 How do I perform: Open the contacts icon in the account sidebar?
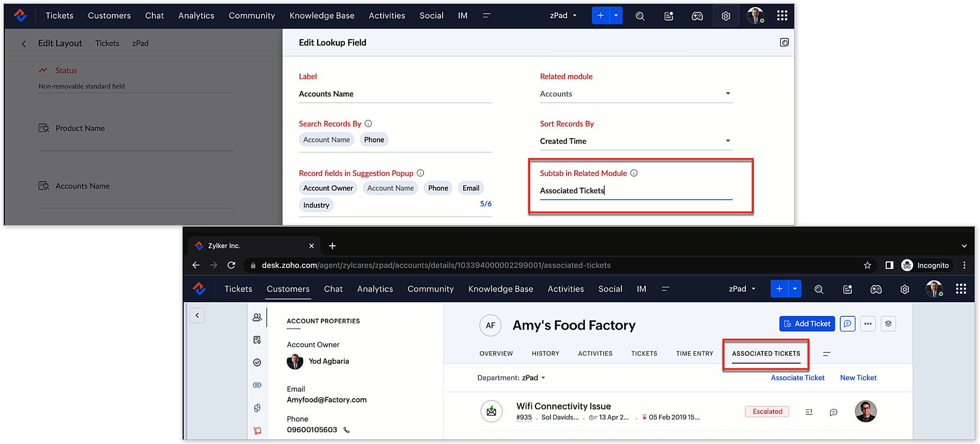coord(257,317)
